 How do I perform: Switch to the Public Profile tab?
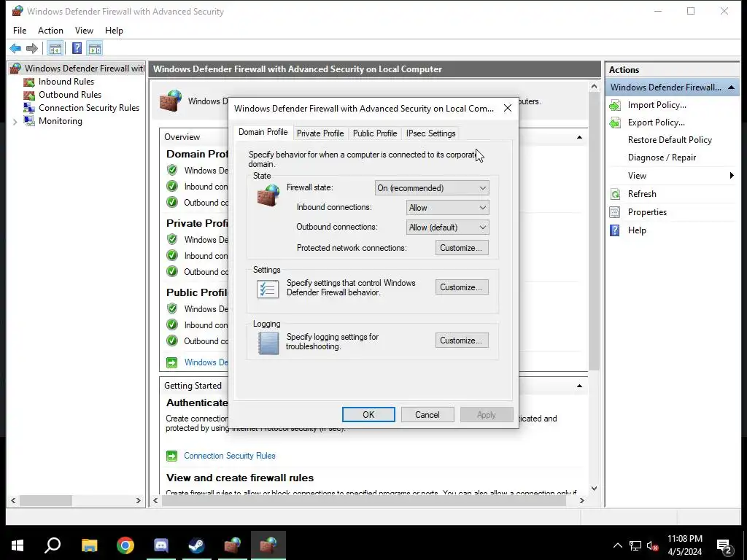pos(375,133)
